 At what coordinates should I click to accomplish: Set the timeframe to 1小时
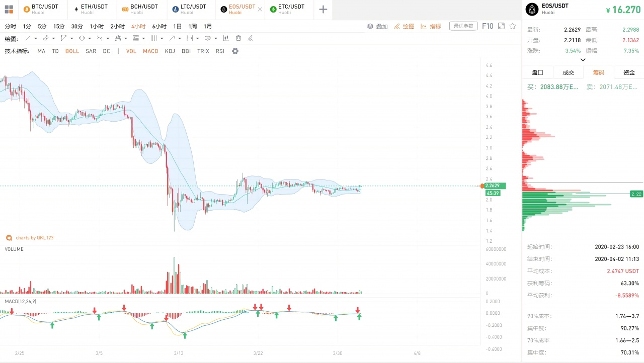(97, 26)
